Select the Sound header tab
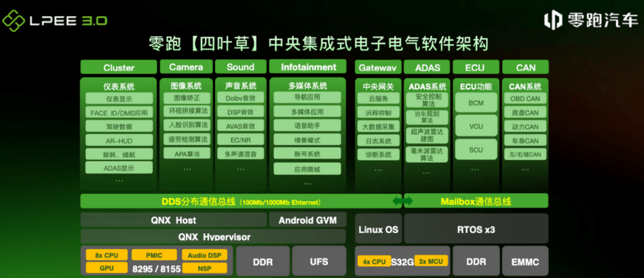 (240, 67)
